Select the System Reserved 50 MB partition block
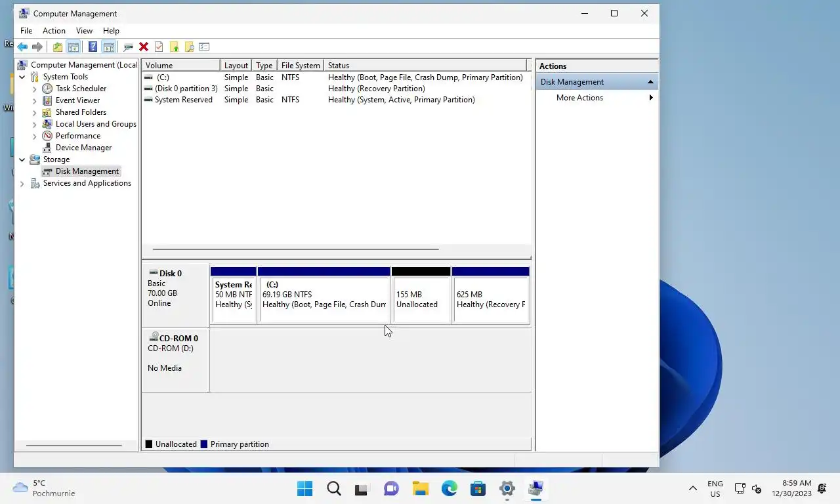The width and height of the screenshot is (840, 504). tap(233, 295)
